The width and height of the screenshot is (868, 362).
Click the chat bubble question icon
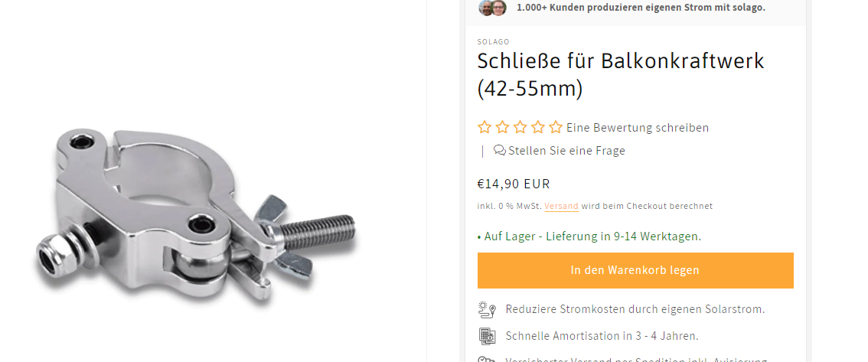tap(499, 150)
